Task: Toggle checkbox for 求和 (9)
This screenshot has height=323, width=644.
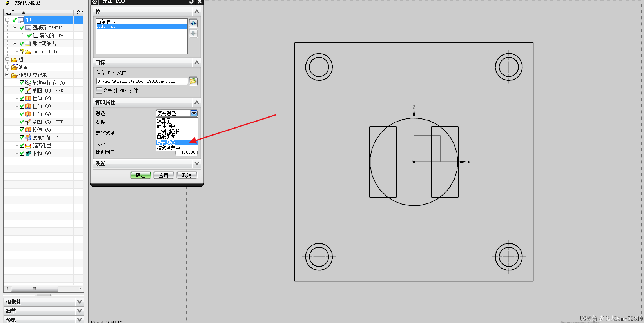Action: click(x=22, y=153)
